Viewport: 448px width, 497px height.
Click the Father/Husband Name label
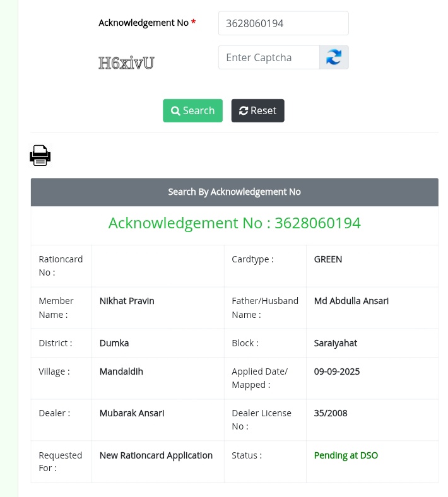click(x=265, y=308)
